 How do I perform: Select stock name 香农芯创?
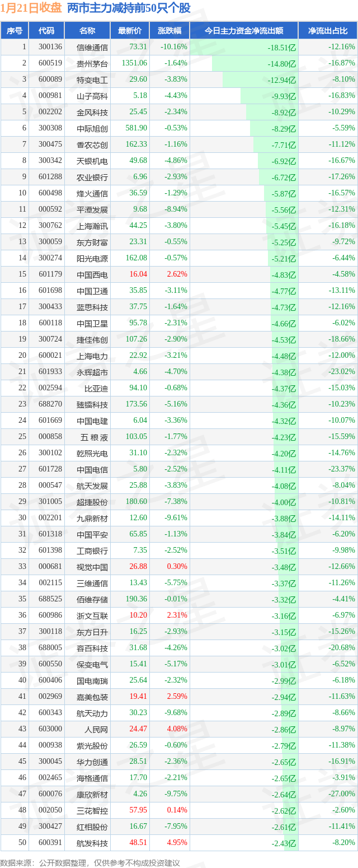tap(92, 144)
